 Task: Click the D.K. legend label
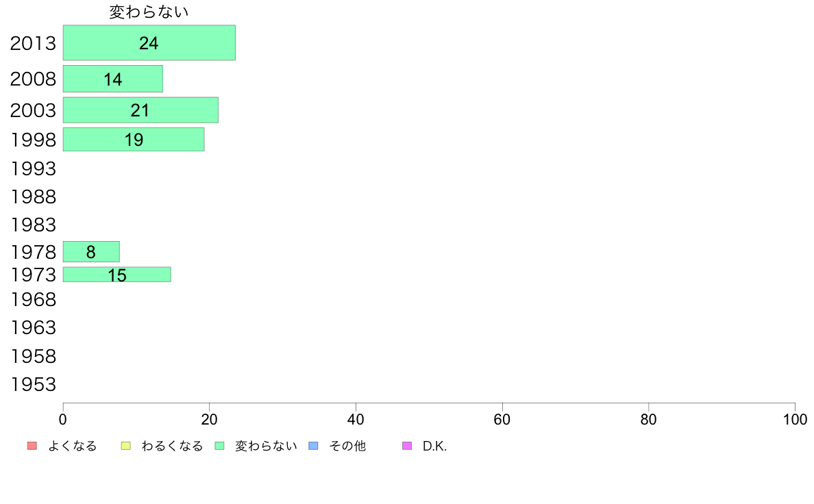(434, 446)
